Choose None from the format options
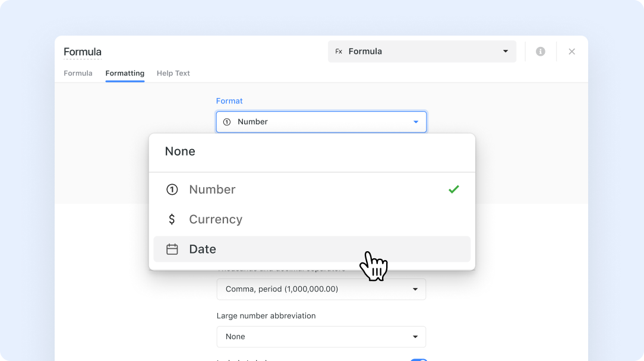The height and width of the screenshot is (361, 644). 180,151
